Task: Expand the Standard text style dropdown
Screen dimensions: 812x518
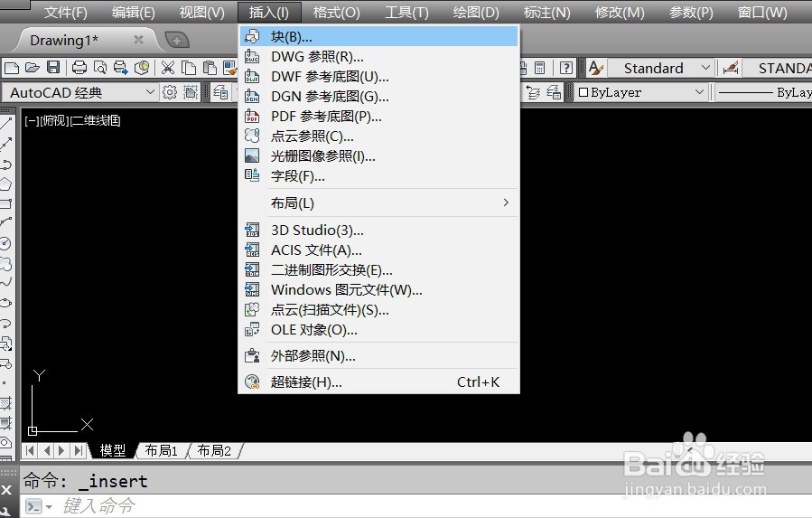Action: (705, 68)
